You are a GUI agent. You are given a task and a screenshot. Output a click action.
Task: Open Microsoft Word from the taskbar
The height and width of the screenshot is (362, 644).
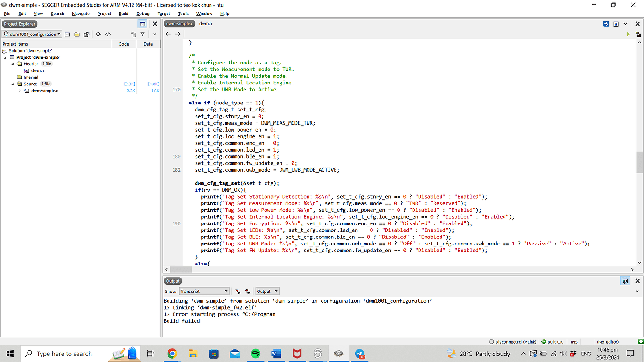coord(276,354)
